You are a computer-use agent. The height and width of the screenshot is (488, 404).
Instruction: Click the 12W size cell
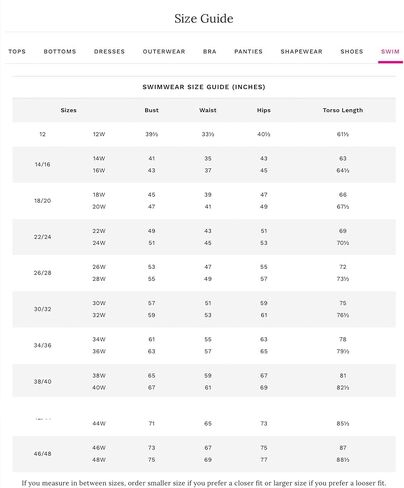pyautogui.click(x=99, y=134)
